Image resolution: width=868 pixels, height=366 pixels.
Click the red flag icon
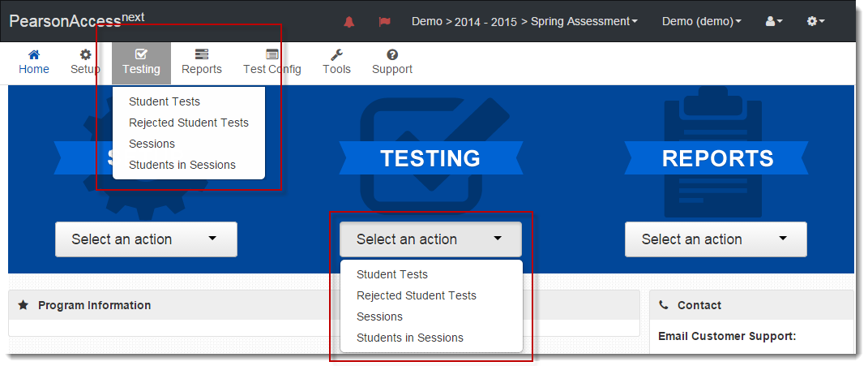click(x=384, y=22)
